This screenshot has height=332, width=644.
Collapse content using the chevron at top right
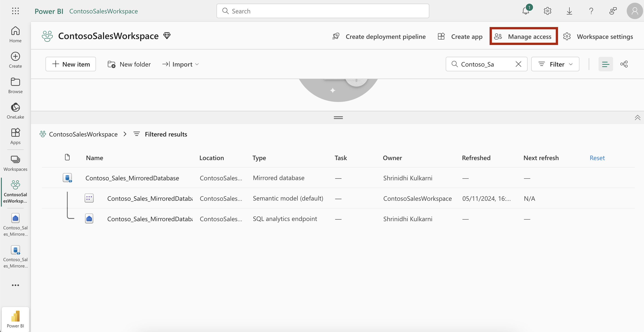point(637,117)
